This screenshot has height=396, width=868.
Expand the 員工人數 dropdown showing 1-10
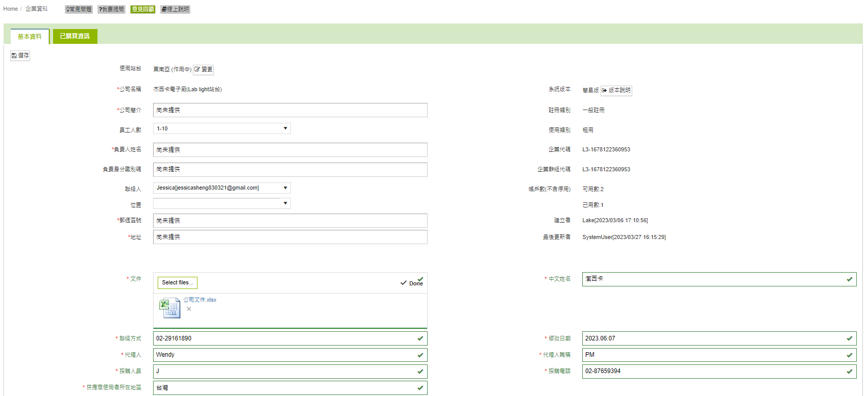[x=222, y=128]
